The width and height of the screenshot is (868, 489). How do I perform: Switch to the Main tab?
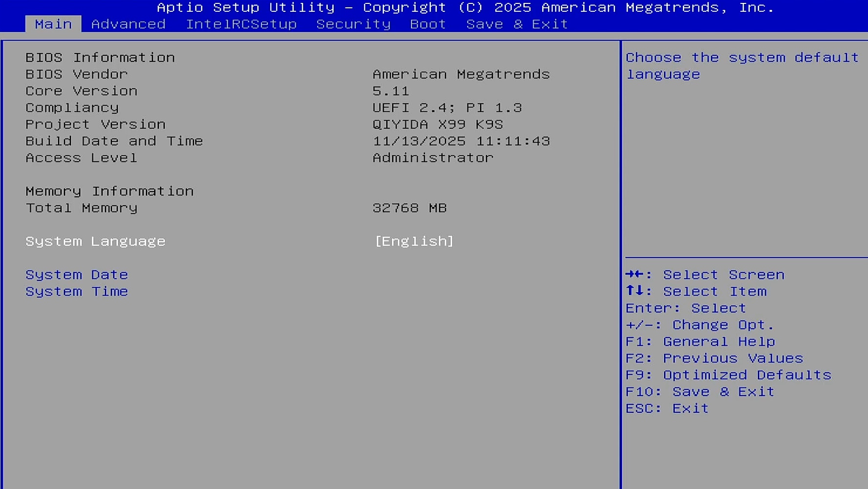pos(53,24)
